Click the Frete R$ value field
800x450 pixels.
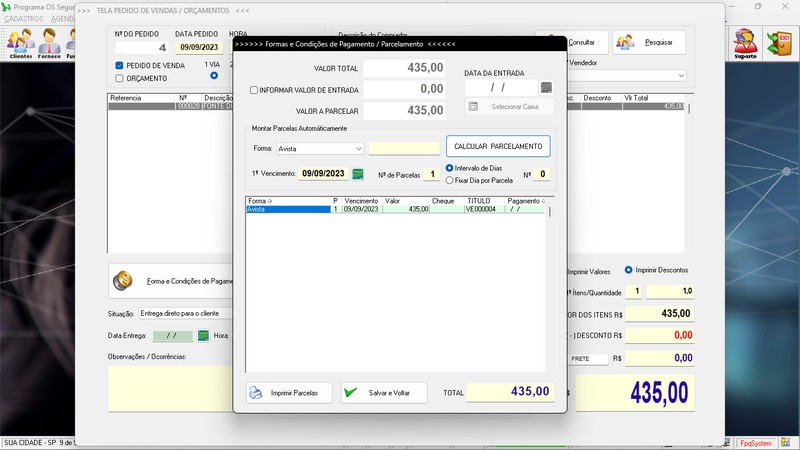[x=660, y=358]
